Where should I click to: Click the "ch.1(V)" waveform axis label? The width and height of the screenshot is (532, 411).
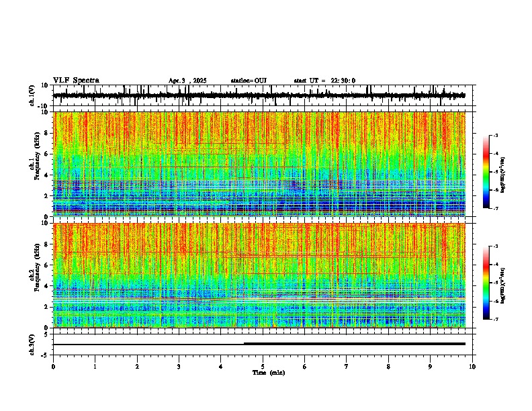[32, 95]
